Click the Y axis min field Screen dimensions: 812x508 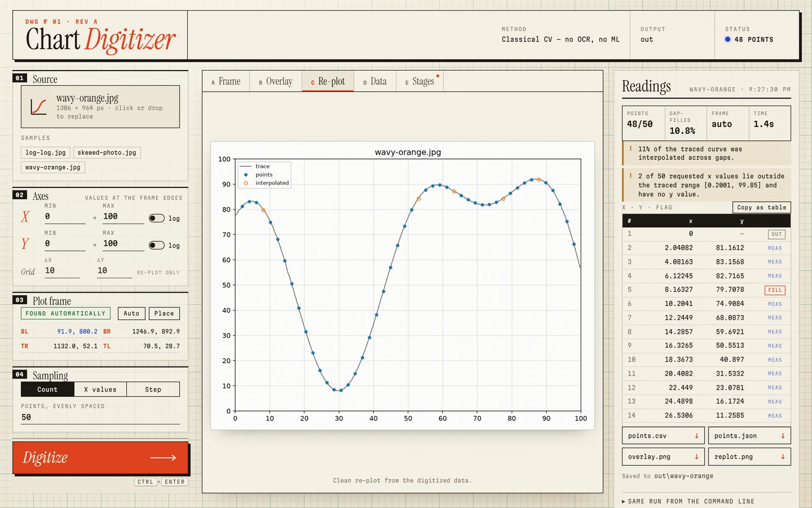click(65, 244)
